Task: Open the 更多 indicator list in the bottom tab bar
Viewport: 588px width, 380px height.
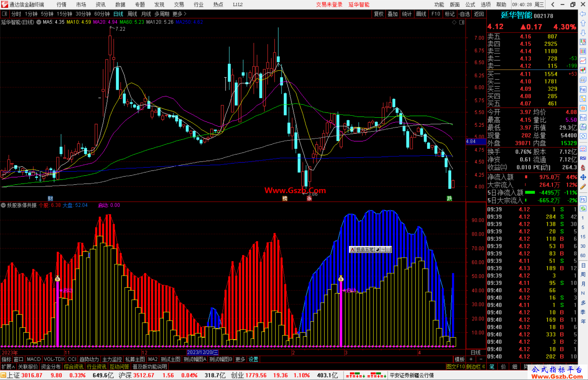Action: (240, 360)
